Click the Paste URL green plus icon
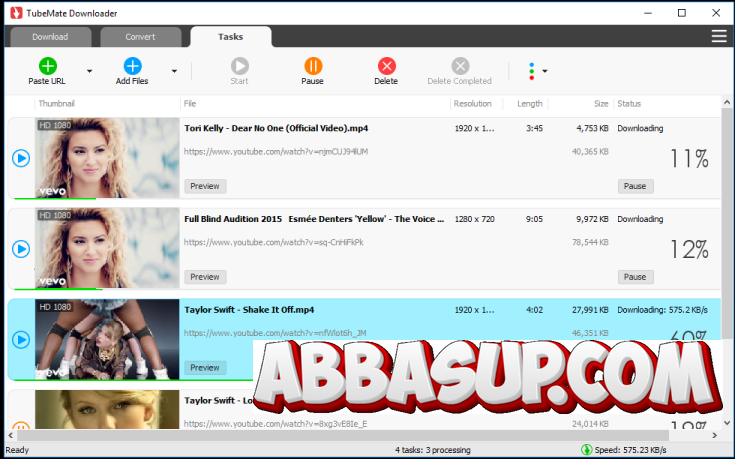This screenshot has width=735, height=459. [x=47, y=66]
